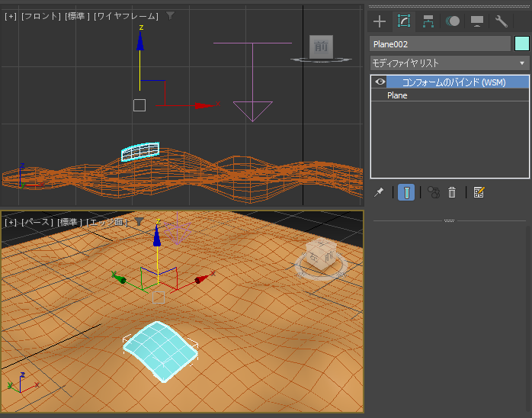Click [+] menu in front viewport
The image size is (532, 418).
[x=11, y=16]
